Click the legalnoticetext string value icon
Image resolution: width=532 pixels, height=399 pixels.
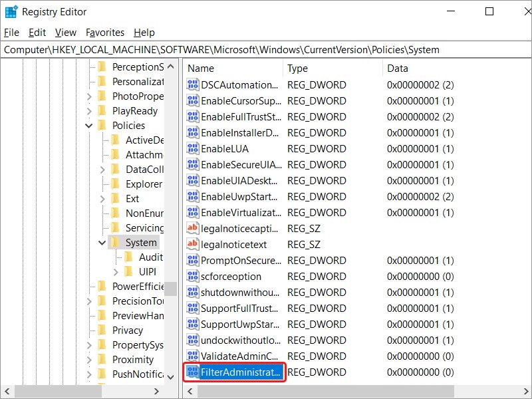(x=193, y=244)
